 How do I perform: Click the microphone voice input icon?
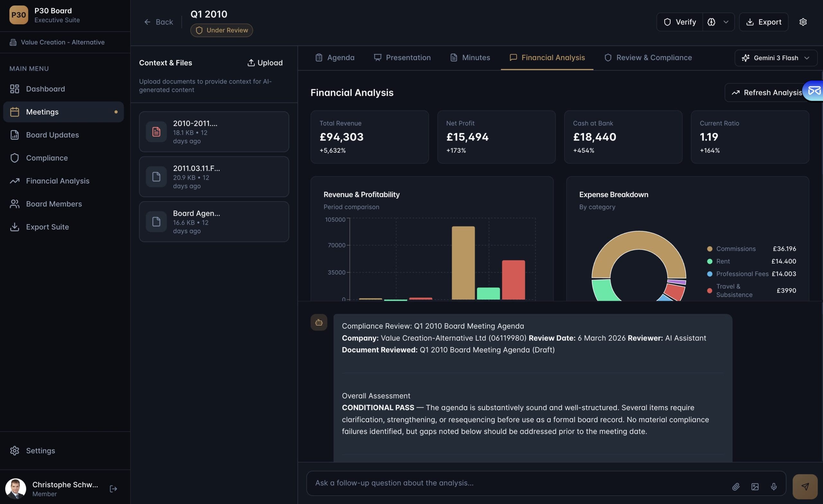tap(773, 487)
